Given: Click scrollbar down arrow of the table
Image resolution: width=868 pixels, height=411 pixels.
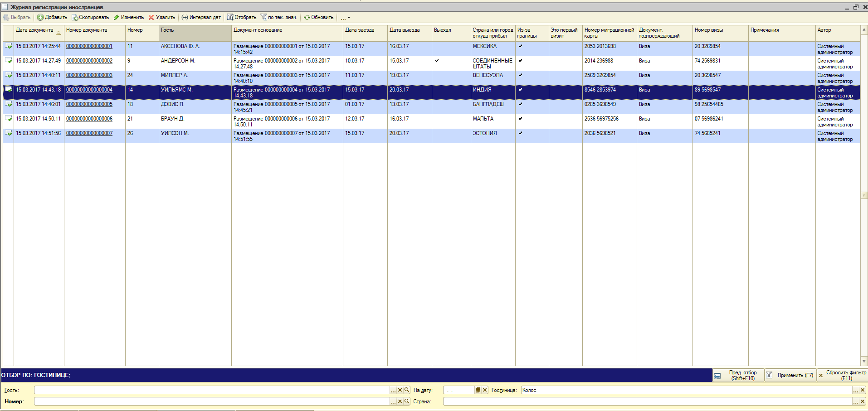Looking at the screenshot, I should [x=864, y=361].
